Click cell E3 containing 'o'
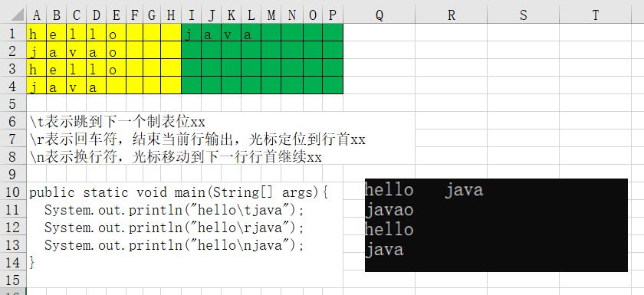 point(117,67)
